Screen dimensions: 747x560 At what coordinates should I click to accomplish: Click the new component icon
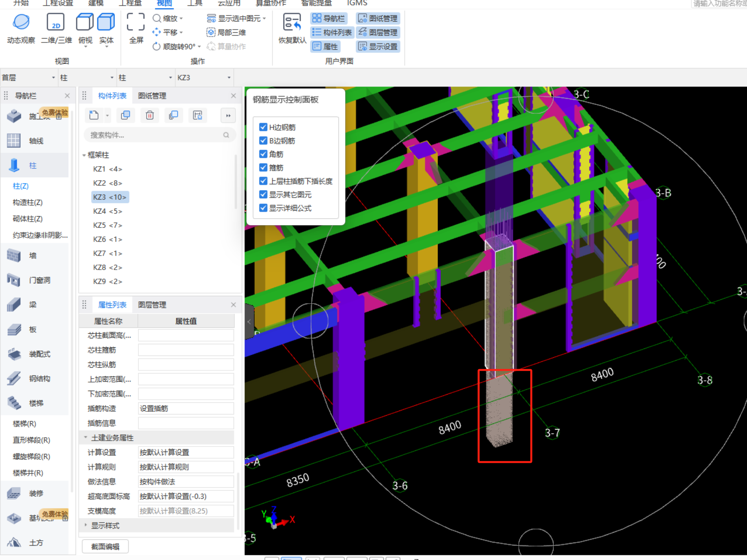click(x=94, y=115)
